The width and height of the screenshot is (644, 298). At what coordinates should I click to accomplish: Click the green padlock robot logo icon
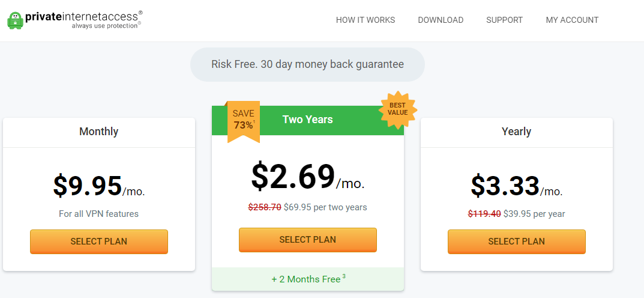point(16,20)
